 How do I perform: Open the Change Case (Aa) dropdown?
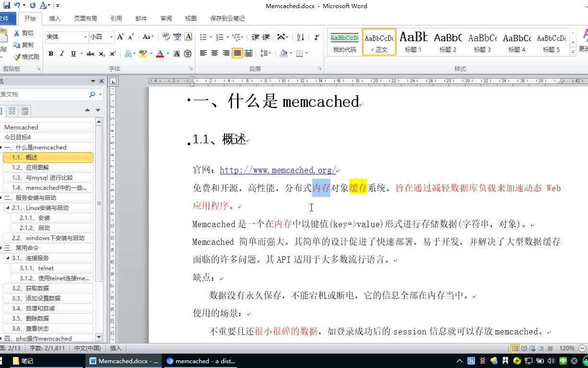tap(148, 37)
